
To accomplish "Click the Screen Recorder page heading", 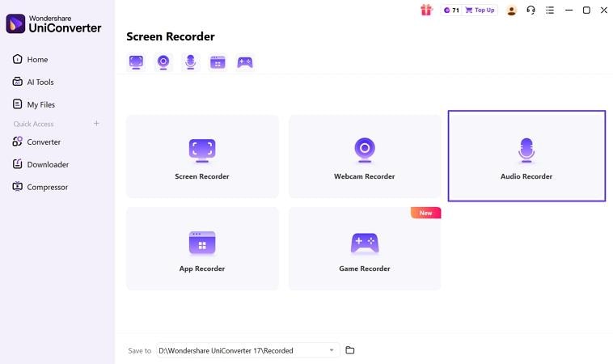I will pos(171,36).
